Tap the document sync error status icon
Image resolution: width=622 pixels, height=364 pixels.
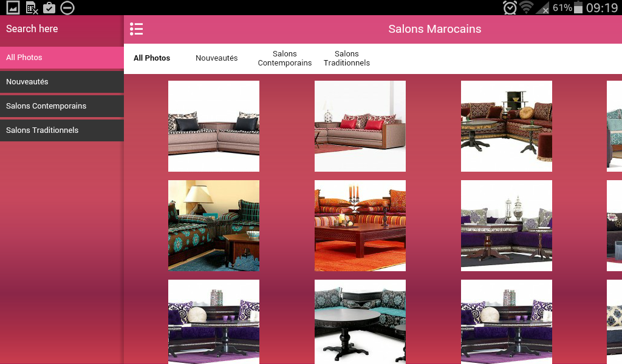32,7
